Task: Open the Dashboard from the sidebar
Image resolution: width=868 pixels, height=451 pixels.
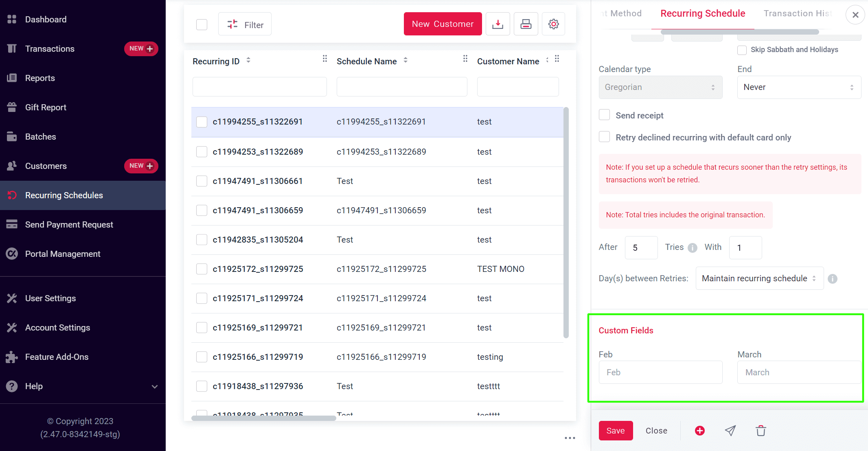Action: pos(45,19)
